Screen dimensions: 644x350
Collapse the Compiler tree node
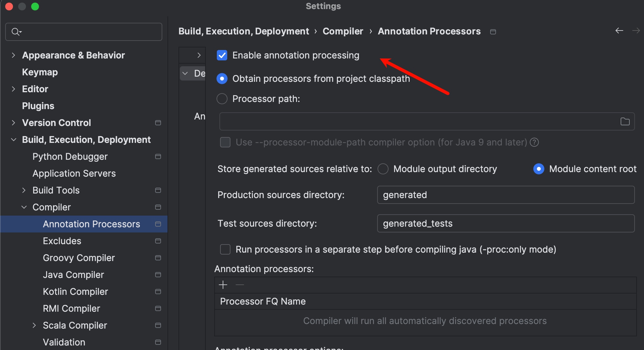tap(24, 207)
